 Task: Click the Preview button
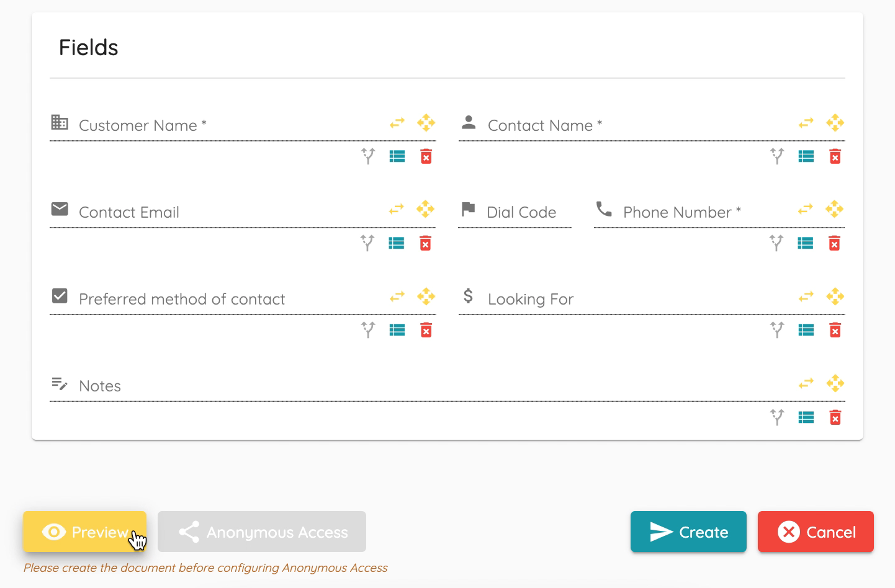(x=84, y=532)
